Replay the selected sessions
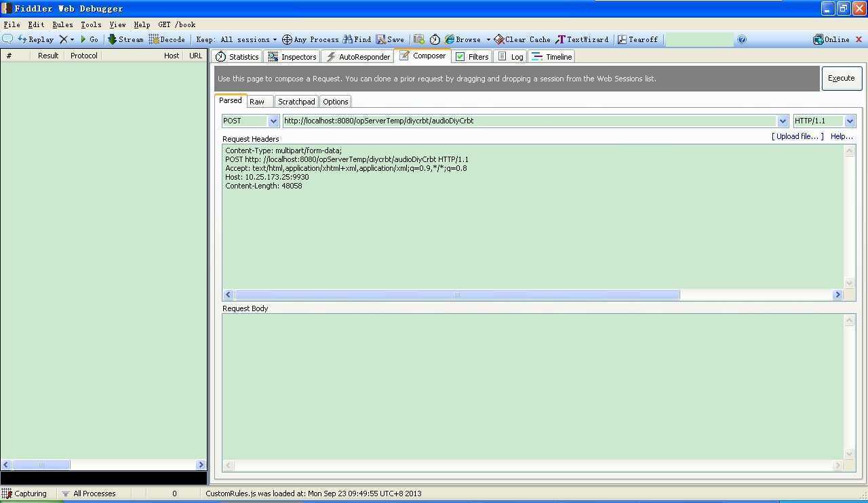868x503 pixels. click(x=35, y=39)
